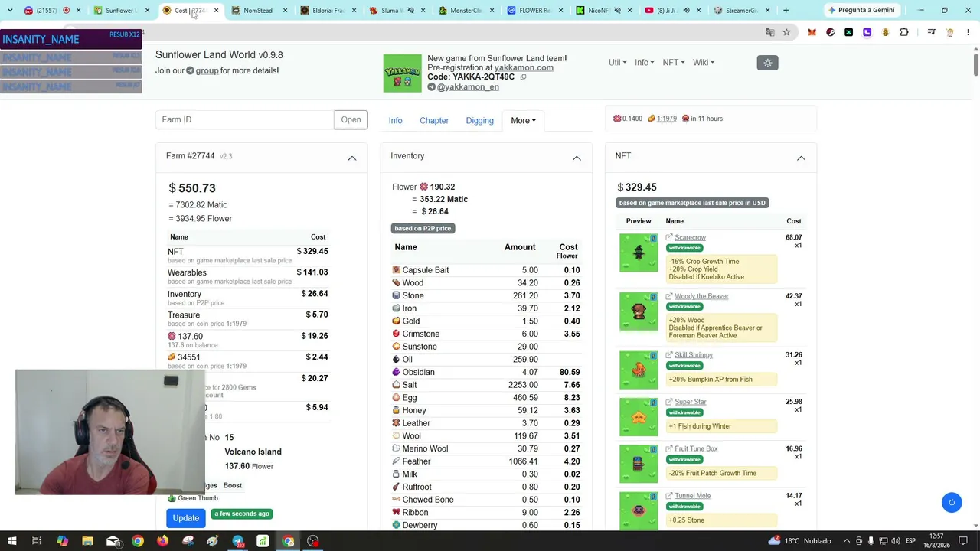The width and height of the screenshot is (980, 551).
Task: Open the Skill Shrimpy external link icon
Action: (x=669, y=355)
